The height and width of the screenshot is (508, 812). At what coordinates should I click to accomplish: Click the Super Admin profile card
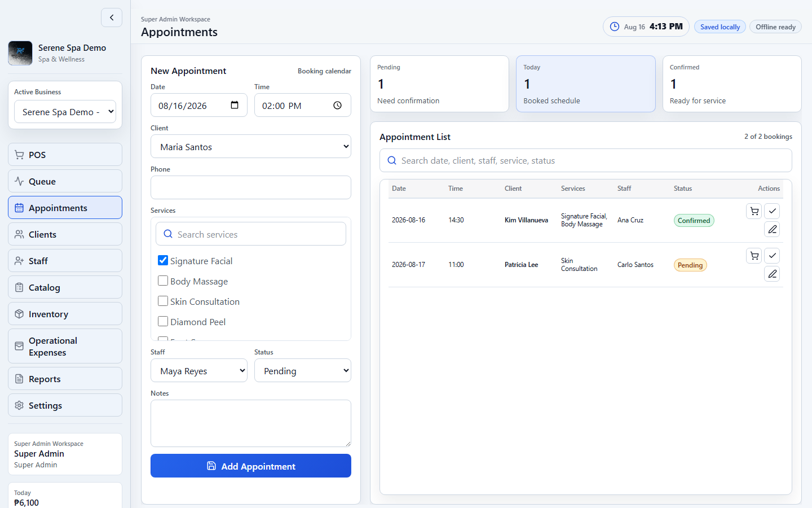65,454
